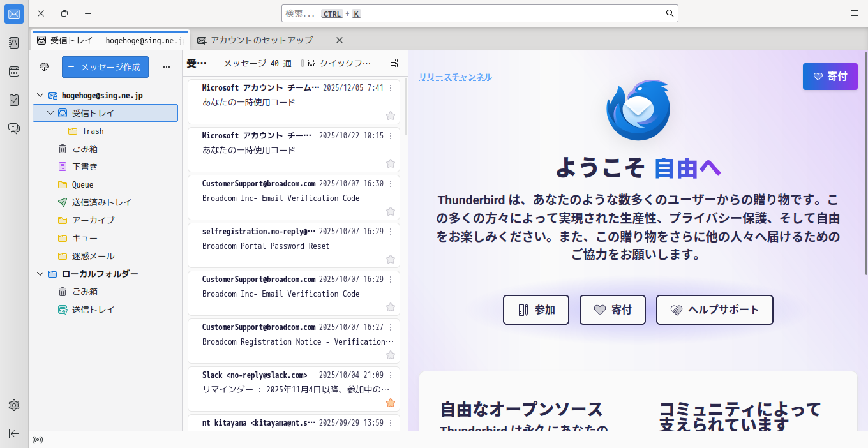Collapse the 受信トレイ folder chevron

[x=50, y=113]
